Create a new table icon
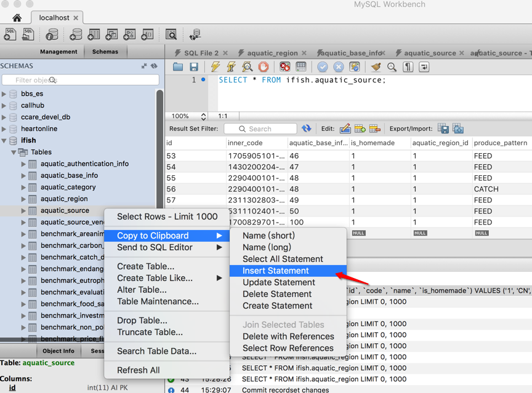532x393 pixels. point(94,34)
